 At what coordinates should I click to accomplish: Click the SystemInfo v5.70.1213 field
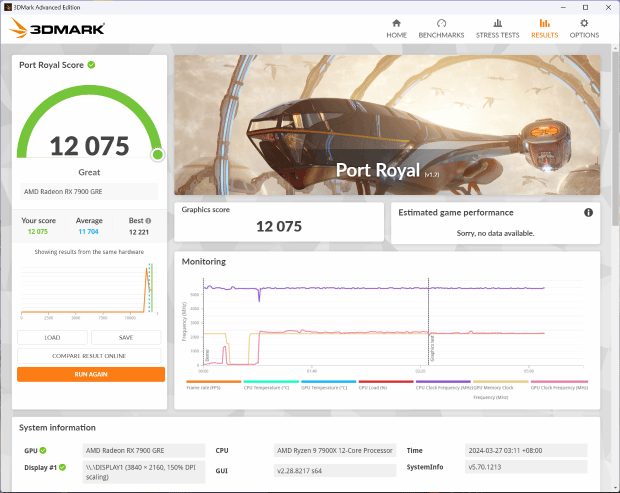coord(526,467)
